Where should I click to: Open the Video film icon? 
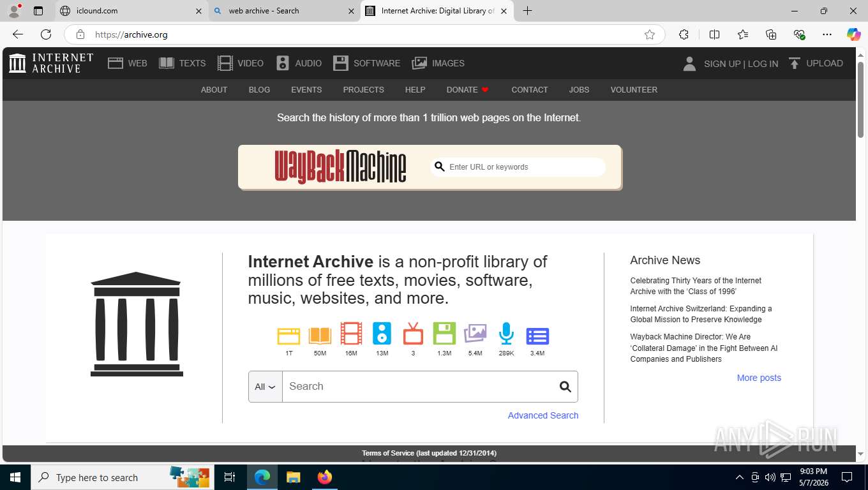point(225,63)
